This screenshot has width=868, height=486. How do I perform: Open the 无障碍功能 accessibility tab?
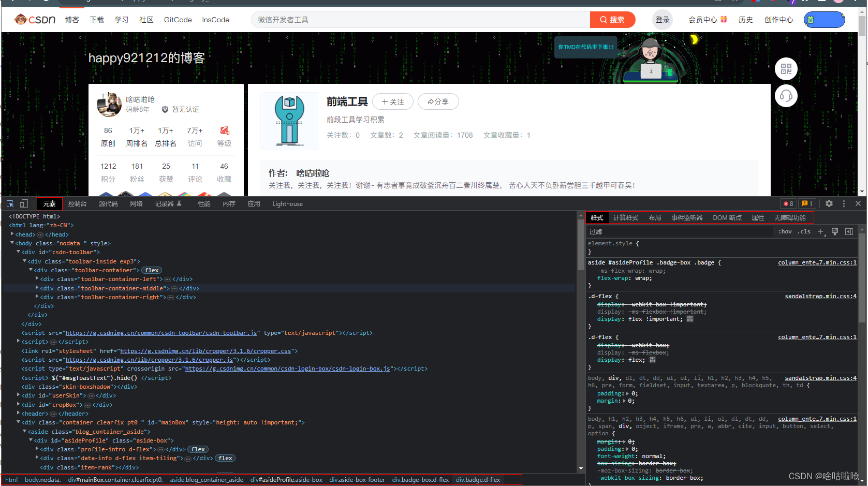click(790, 217)
